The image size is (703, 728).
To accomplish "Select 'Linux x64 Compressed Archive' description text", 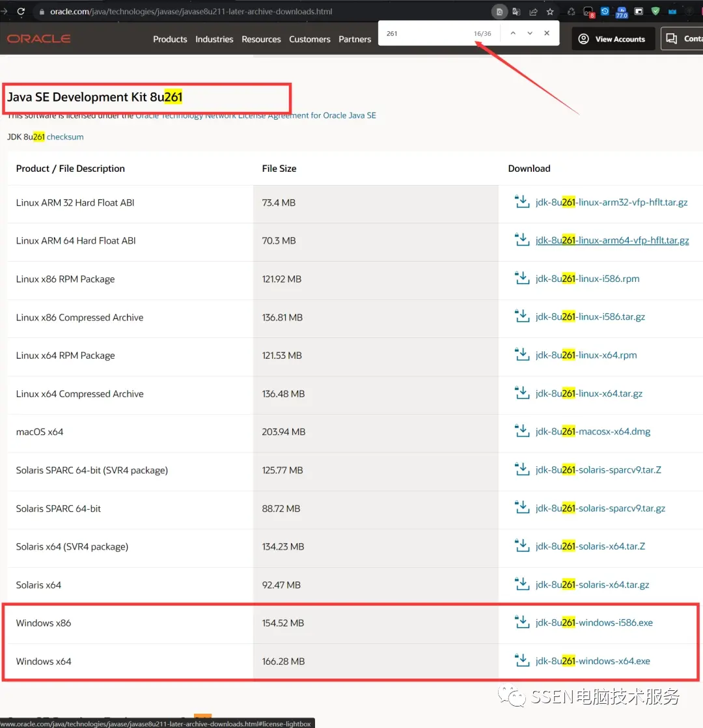I will (x=80, y=394).
